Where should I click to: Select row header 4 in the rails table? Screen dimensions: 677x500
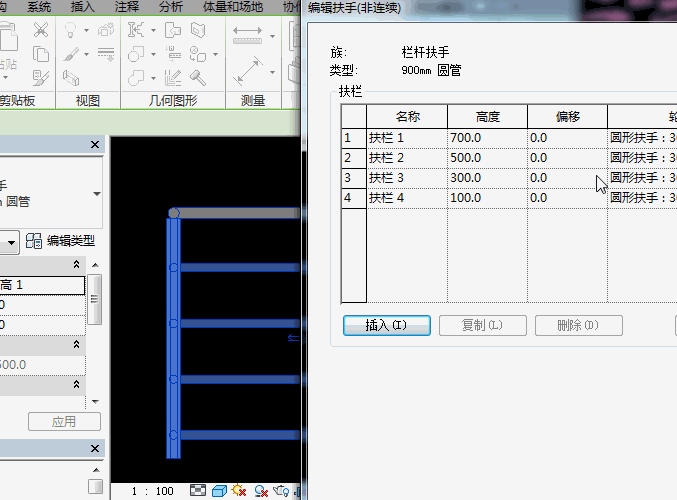(x=354, y=198)
